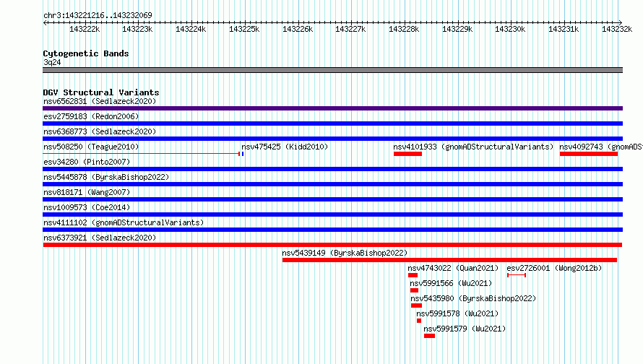Select the nsv5435980 (ByrskaBishop2022) red block
Image resolution: width=643 pixels, height=364 pixels.
(416, 305)
